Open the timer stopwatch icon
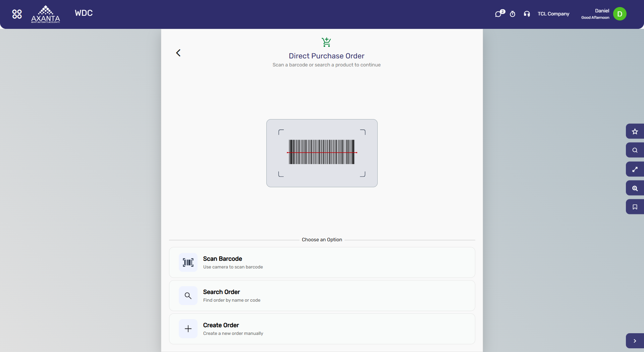The height and width of the screenshot is (352, 644). [x=513, y=14]
